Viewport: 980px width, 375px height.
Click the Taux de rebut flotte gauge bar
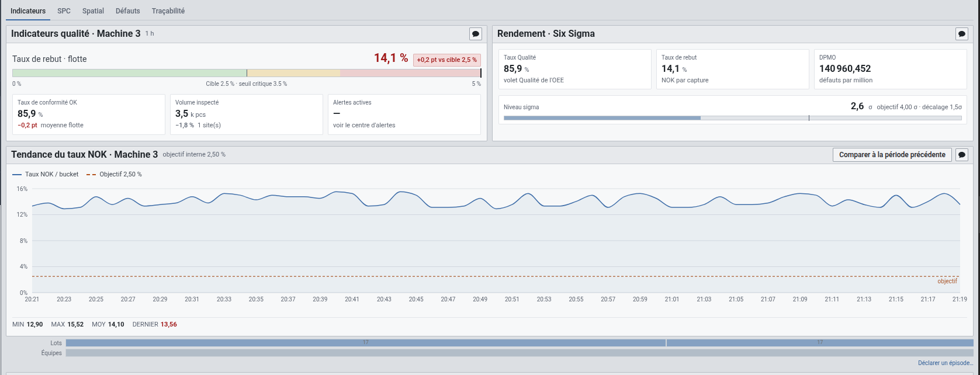(x=247, y=73)
